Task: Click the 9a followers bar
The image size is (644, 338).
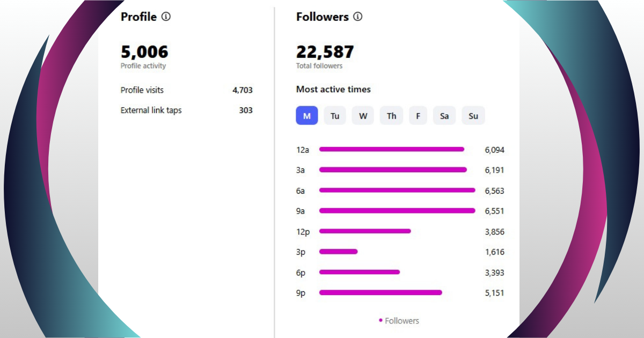Action: point(397,210)
